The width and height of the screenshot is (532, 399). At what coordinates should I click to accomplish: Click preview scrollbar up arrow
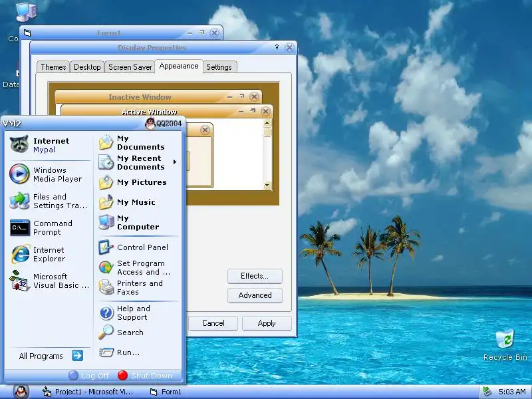tap(267, 123)
